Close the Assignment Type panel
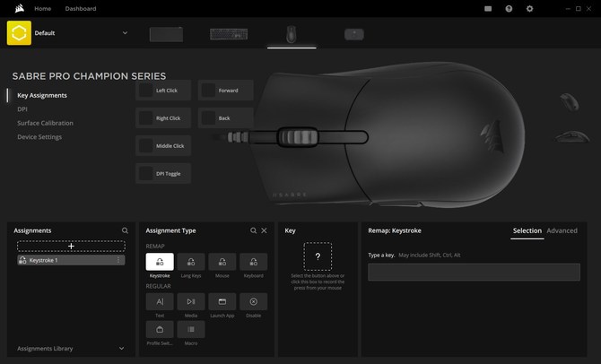 [x=264, y=230]
